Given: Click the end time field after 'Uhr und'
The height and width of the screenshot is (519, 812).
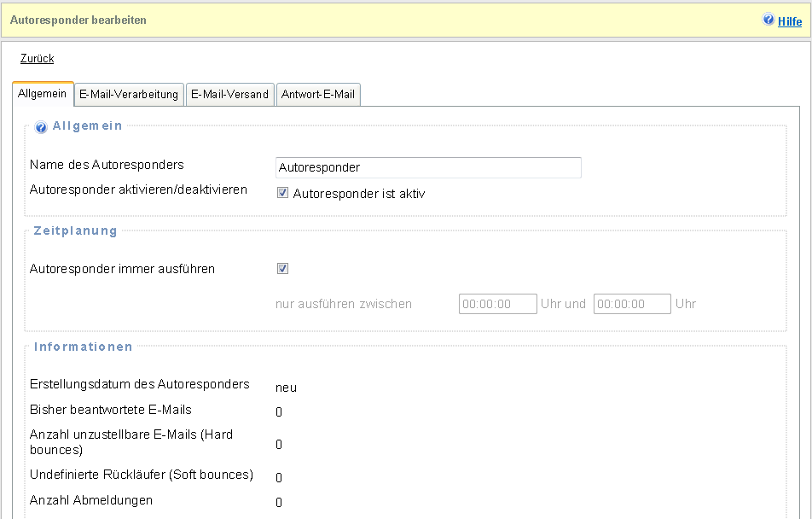Looking at the screenshot, I should point(632,304).
